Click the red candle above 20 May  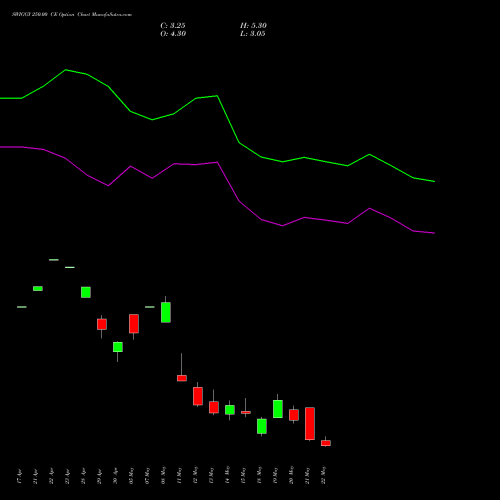[x=294, y=415]
